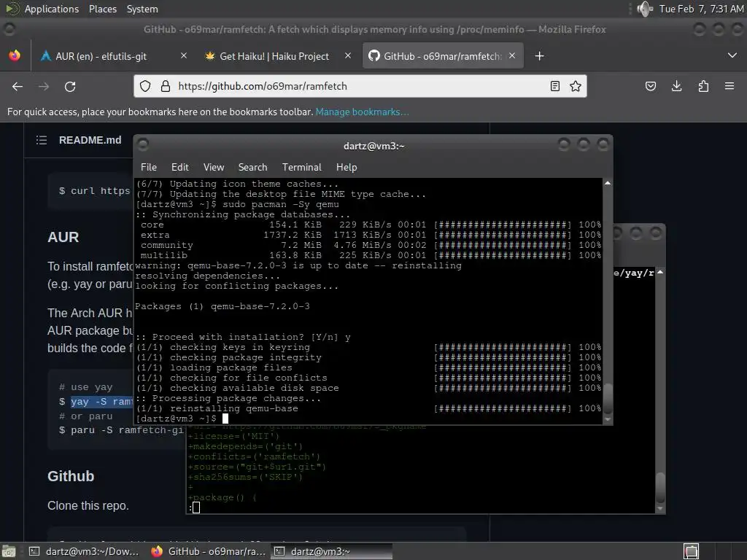This screenshot has width=747, height=560.
Task: Open tracking protection shield icon
Action: [x=145, y=86]
